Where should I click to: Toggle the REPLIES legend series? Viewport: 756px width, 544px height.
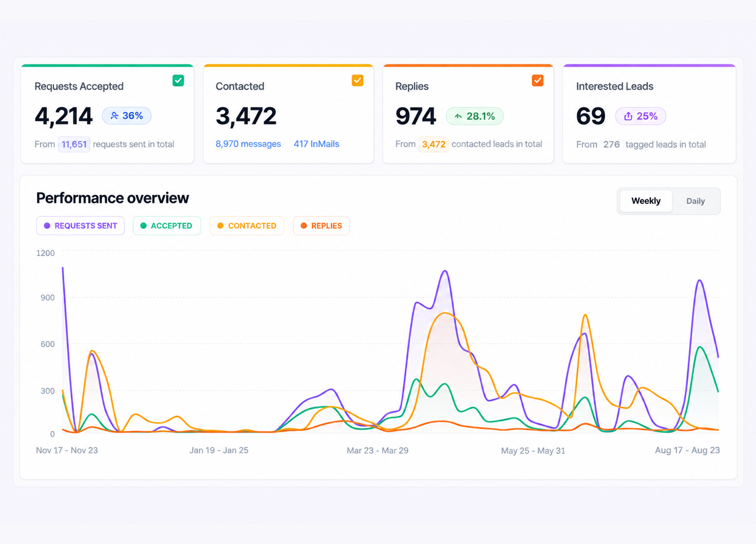tap(321, 226)
